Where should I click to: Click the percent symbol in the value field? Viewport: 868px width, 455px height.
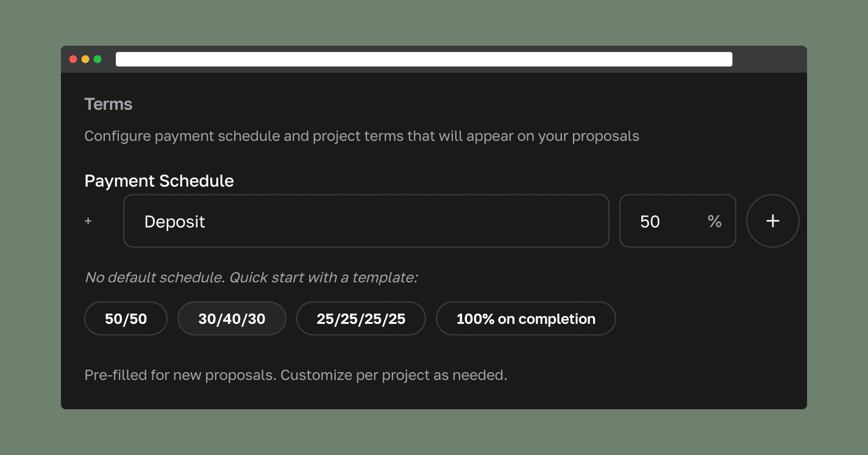(x=714, y=221)
